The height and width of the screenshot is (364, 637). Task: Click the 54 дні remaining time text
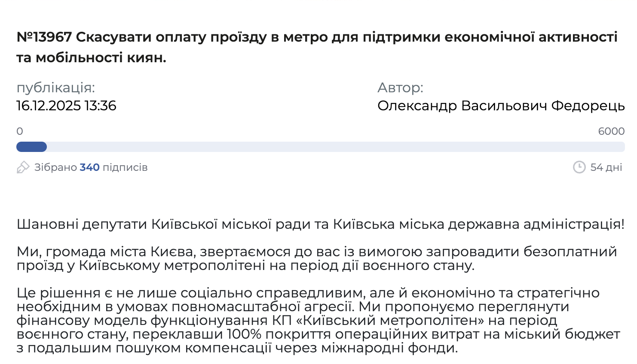coord(606,167)
